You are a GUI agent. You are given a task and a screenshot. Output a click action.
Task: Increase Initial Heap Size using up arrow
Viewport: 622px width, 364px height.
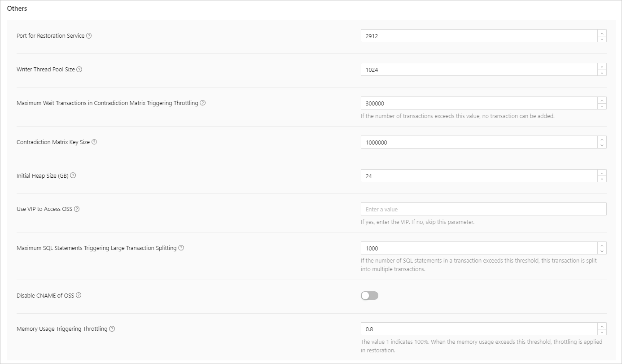(602, 173)
